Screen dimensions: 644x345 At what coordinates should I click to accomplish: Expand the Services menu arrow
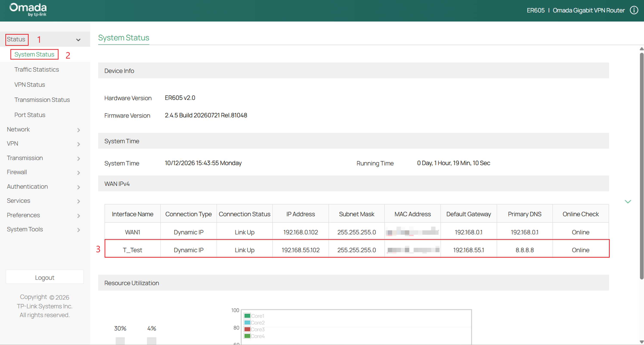click(79, 201)
